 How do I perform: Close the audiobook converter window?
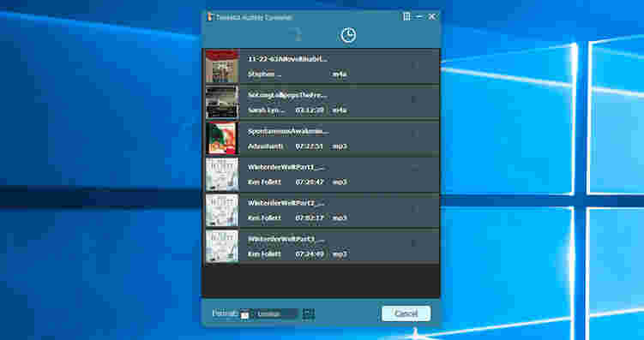(x=431, y=17)
